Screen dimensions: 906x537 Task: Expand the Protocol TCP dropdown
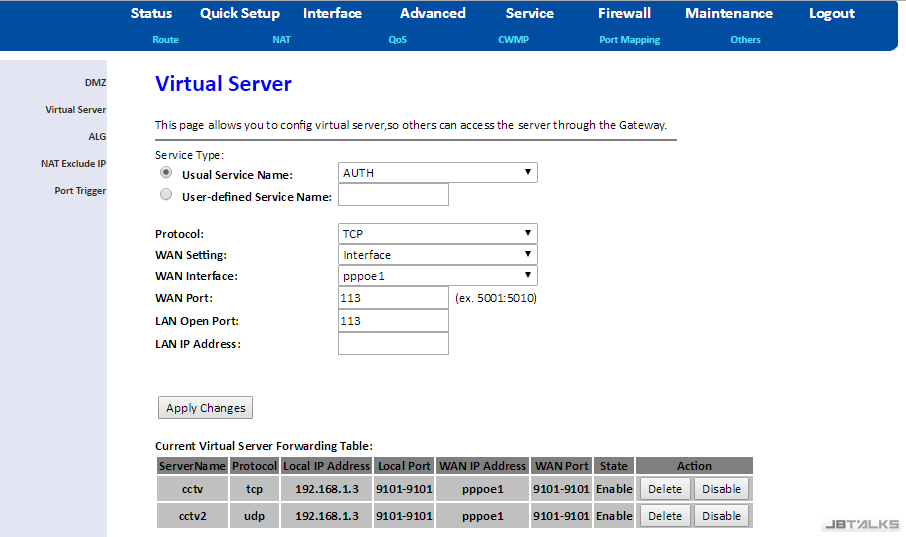click(437, 234)
